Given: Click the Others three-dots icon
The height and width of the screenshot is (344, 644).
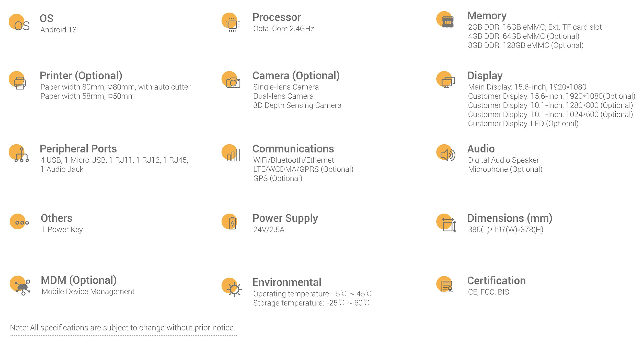Looking at the screenshot, I should [x=19, y=222].
